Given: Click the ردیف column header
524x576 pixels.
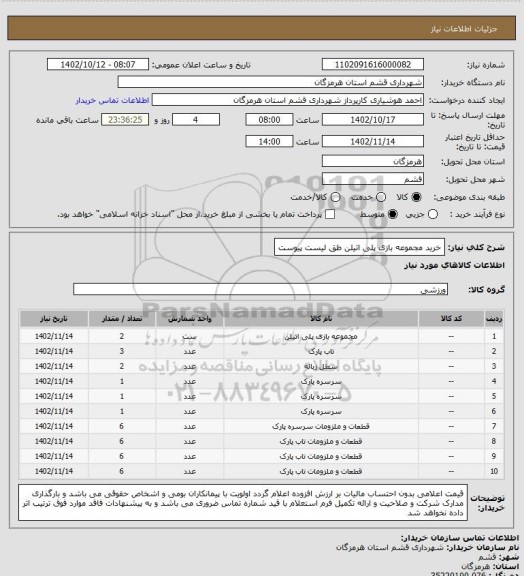Looking at the screenshot, I should point(494,319).
